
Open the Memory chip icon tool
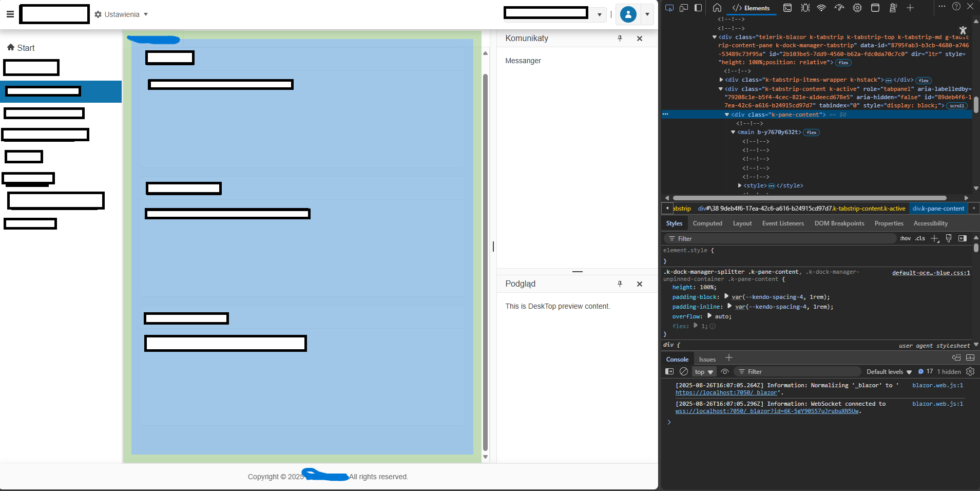[x=857, y=8]
